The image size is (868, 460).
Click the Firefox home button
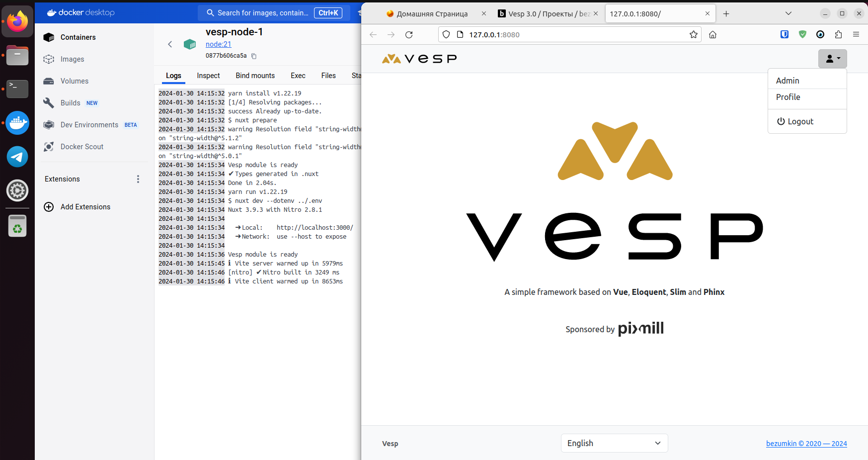coord(712,34)
